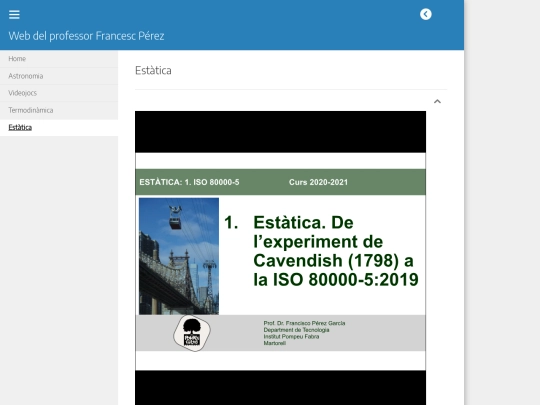Click the Prof. Dr. Francisco Pérez García line

(304, 323)
